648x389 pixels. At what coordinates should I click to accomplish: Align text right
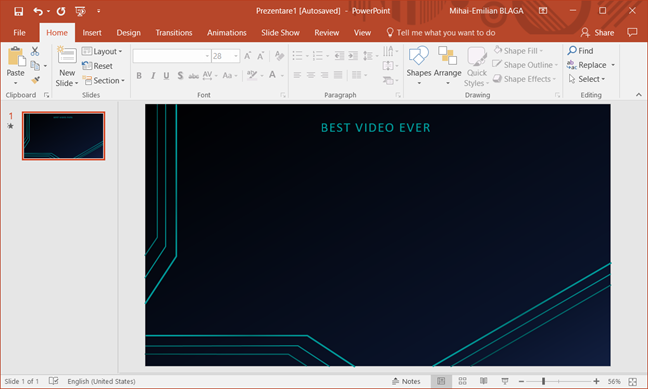tap(324, 75)
